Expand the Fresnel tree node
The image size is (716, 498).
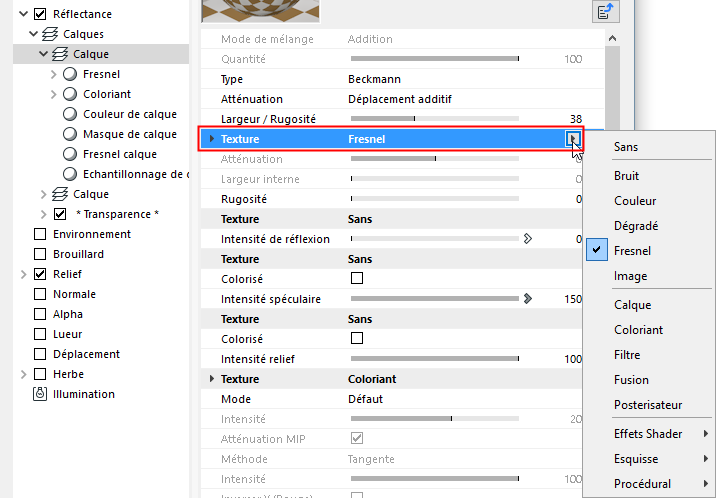coord(53,74)
